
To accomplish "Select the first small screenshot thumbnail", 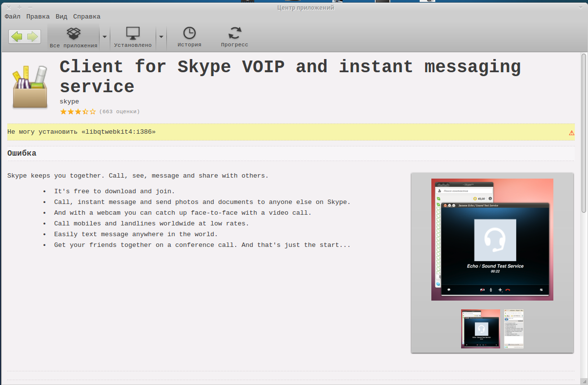I will pyautogui.click(x=481, y=328).
